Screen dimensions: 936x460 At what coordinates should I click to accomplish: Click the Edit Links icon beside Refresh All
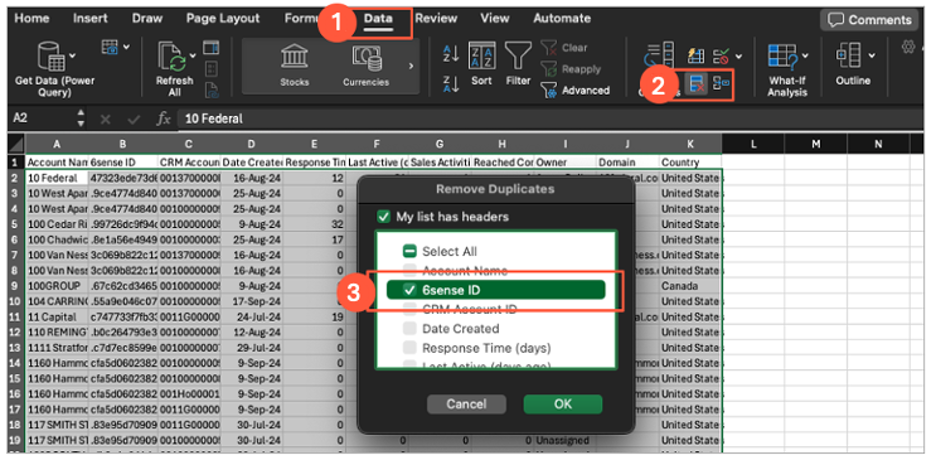pos(211,90)
